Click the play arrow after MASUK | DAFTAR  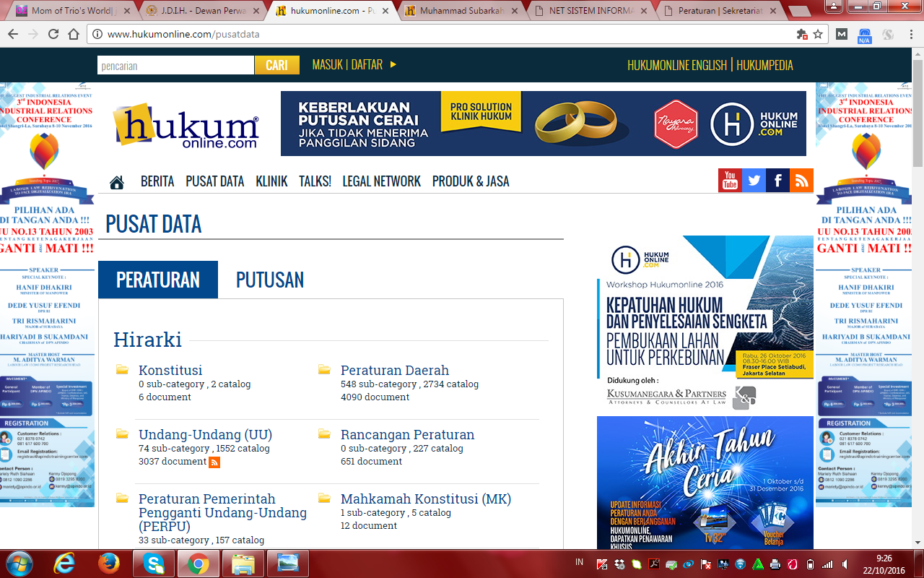click(x=393, y=64)
